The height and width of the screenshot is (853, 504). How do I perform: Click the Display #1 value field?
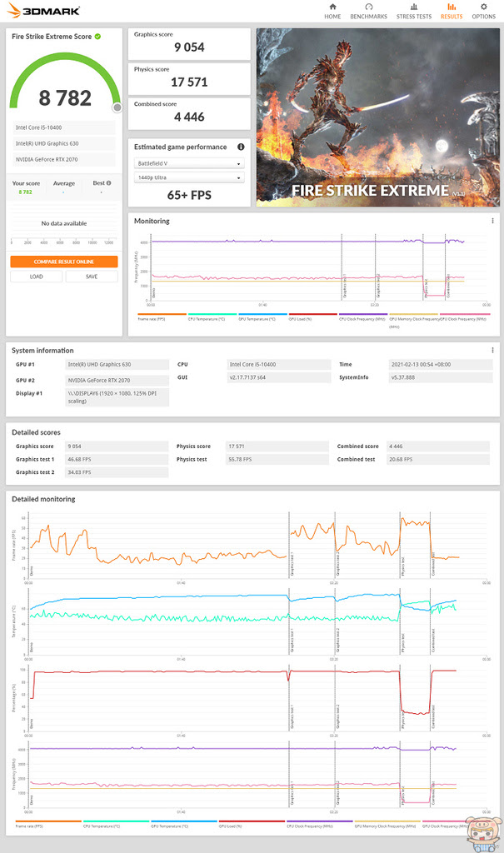point(117,397)
